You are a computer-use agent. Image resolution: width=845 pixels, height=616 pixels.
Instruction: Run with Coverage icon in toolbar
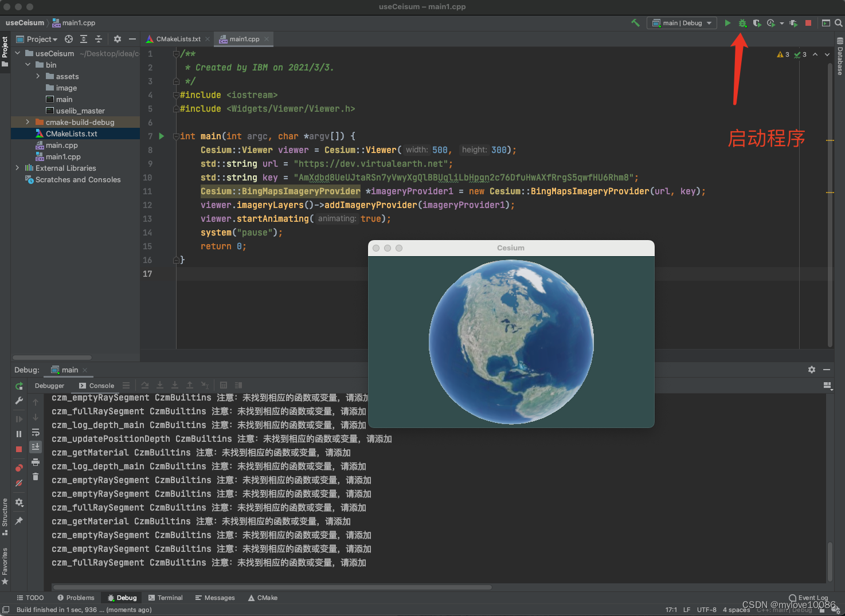(x=757, y=23)
